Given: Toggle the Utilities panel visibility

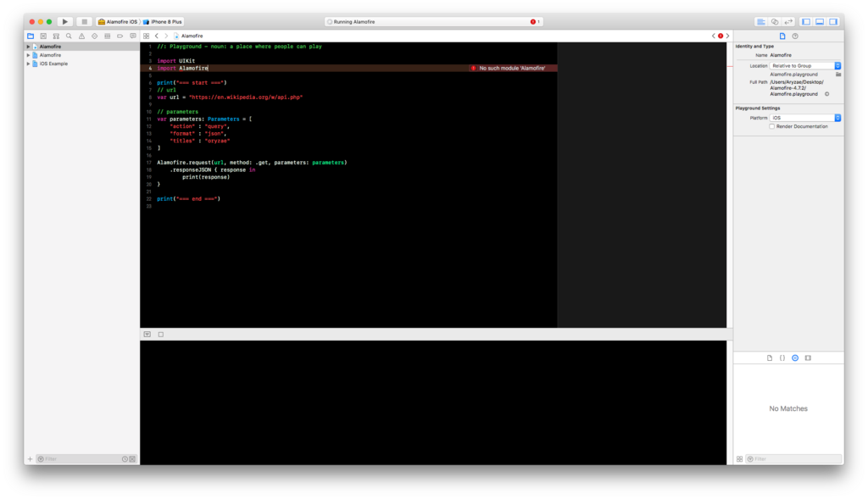Looking at the screenshot, I should click(833, 21).
